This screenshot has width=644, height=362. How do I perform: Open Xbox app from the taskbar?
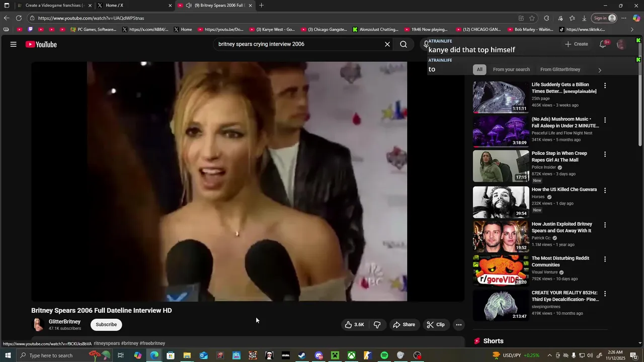[351, 355]
